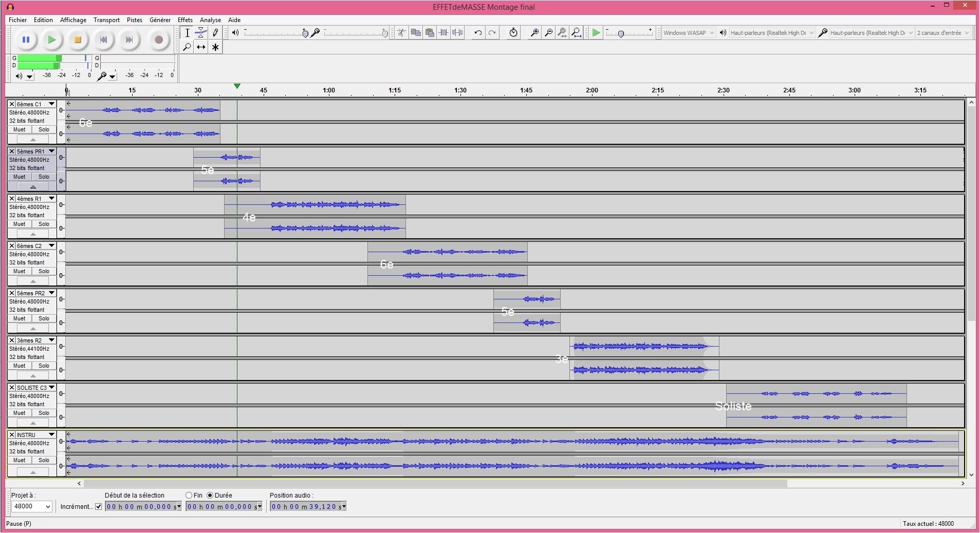
Task: Select the Zoom magnifier tool
Action: point(188,47)
